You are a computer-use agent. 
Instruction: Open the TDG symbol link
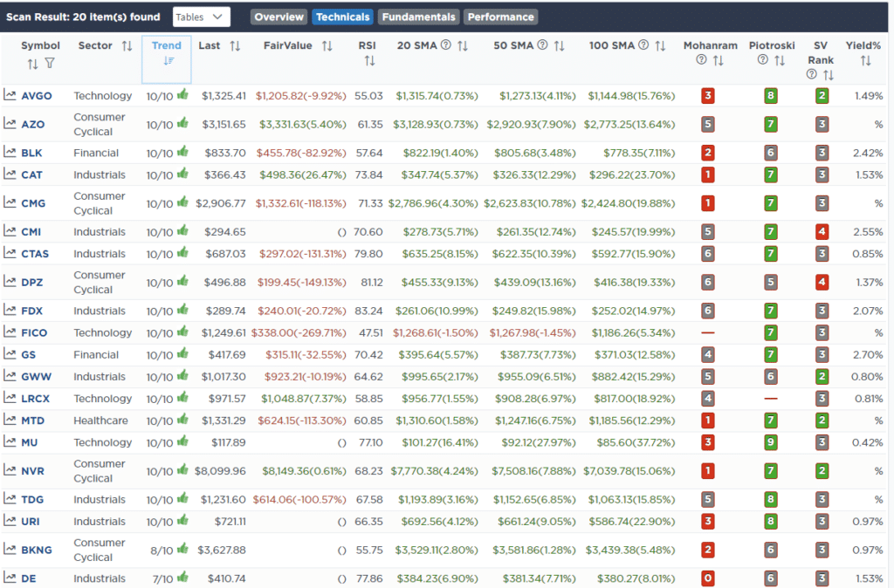point(32,499)
